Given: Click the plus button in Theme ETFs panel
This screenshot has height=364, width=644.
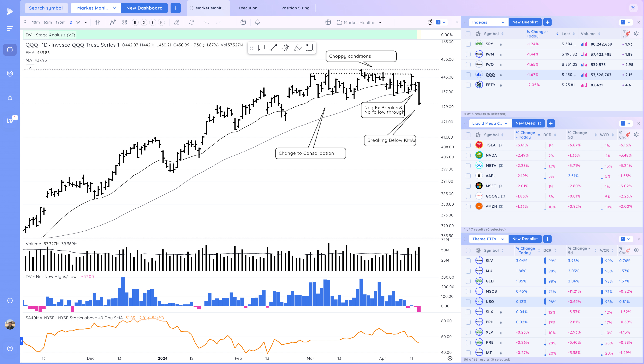Looking at the screenshot, I should click(x=547, y=239).
